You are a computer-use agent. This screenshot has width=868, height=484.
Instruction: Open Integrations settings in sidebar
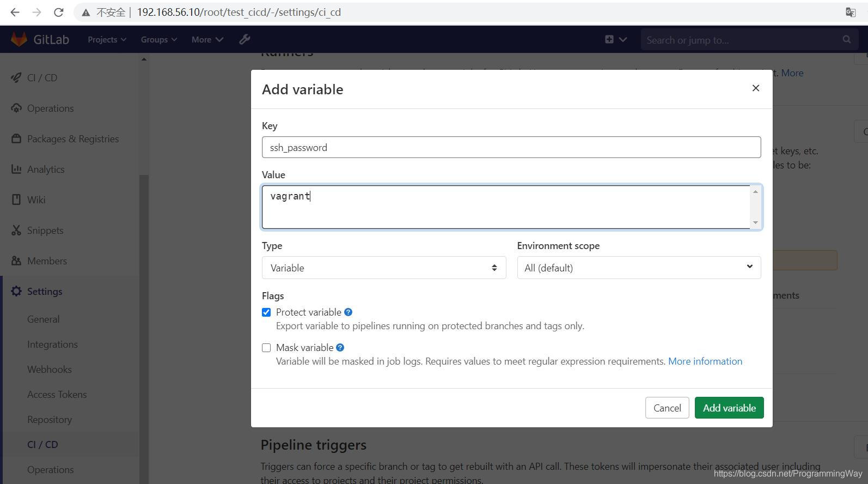click(52, 344)
